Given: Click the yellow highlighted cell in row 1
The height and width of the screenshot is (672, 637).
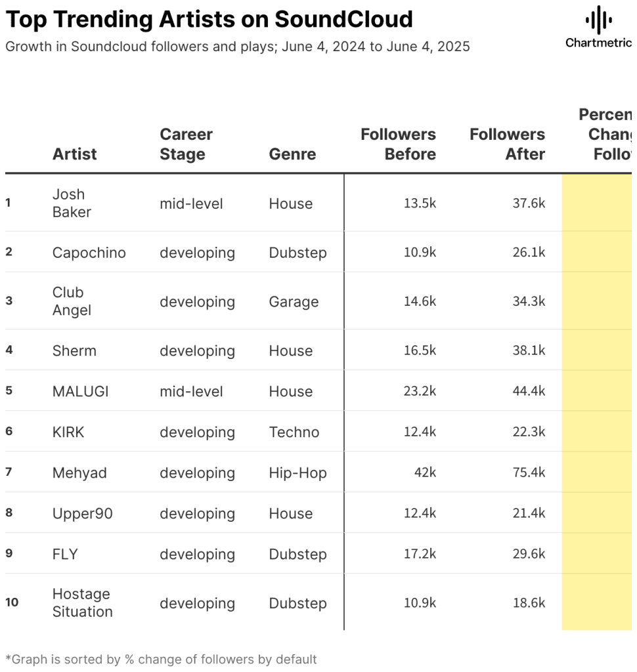Looking at the screenshot, I should tap(597, 203).
